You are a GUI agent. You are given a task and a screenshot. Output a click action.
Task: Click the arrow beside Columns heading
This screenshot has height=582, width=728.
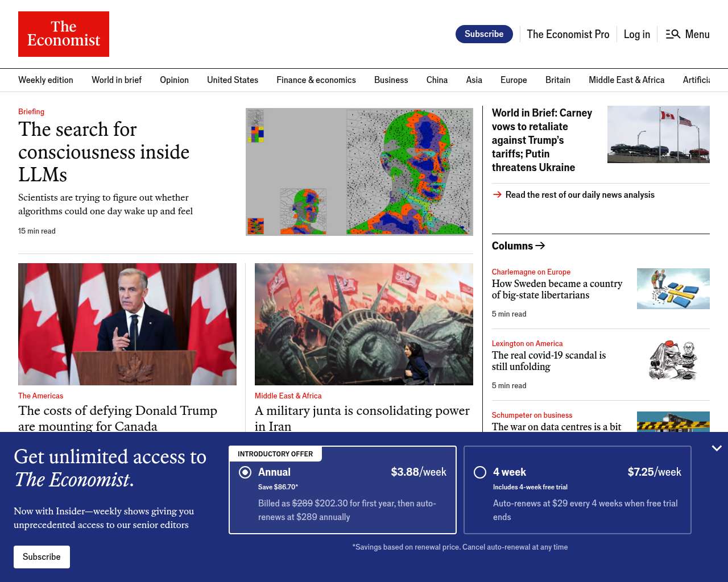(540, 246)
